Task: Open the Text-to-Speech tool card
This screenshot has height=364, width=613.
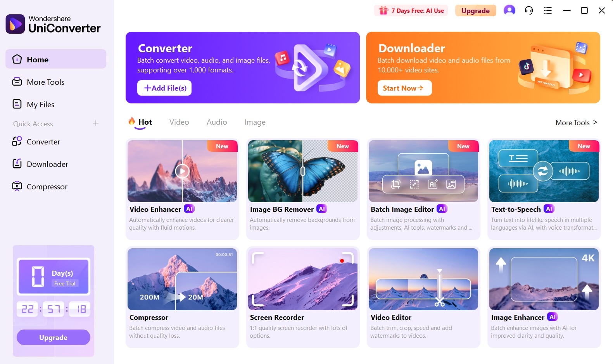Action: pos(544,189)
